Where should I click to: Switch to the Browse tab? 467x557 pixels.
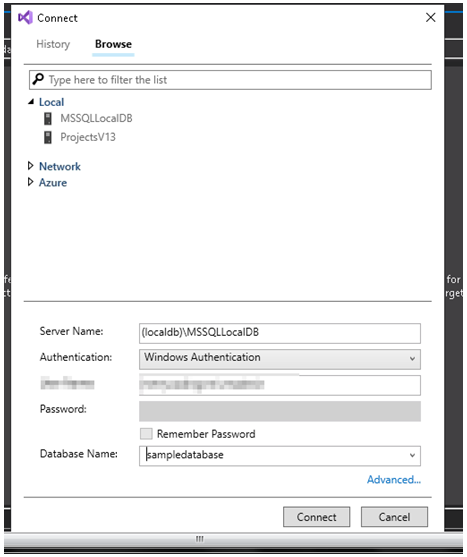coord(113,44)
